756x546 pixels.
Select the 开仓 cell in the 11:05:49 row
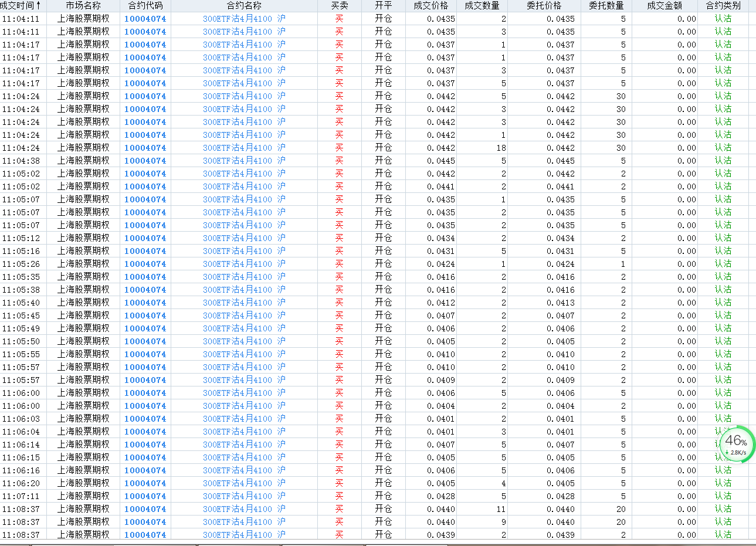click(x=384, y=328)
